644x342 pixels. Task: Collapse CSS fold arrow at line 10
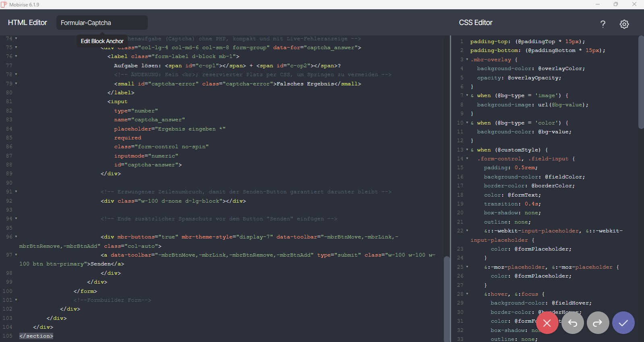tap(467, 122)
